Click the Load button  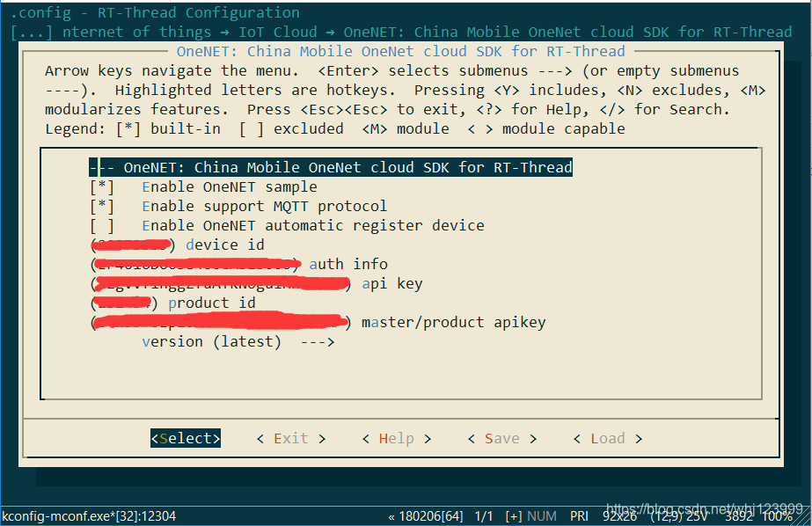[x=608, y=439]
